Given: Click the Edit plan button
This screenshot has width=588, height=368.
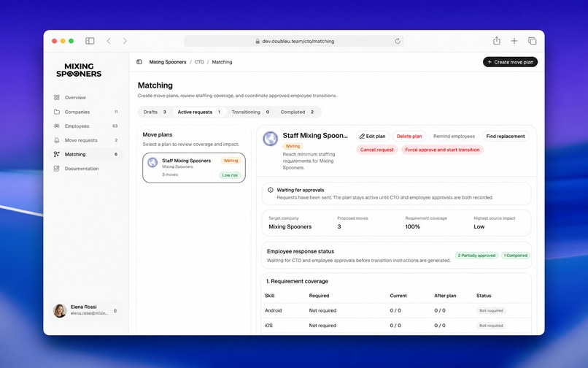Looking at the screenshot, I should coord(373,137).
